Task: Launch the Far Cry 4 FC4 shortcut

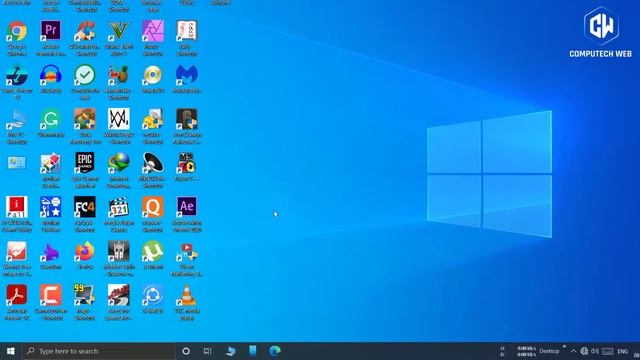Action: click(85, 207)
